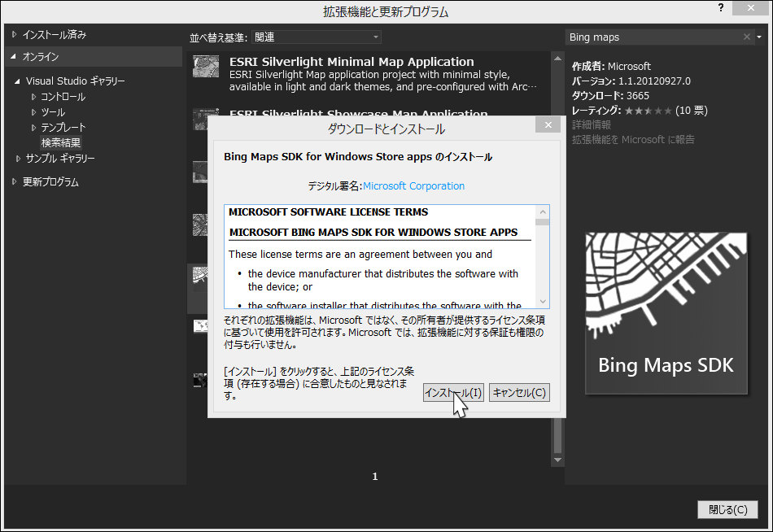The image size is (773, 532).
Task: Click the help question mark icon
Action: (x=721, y=8)
